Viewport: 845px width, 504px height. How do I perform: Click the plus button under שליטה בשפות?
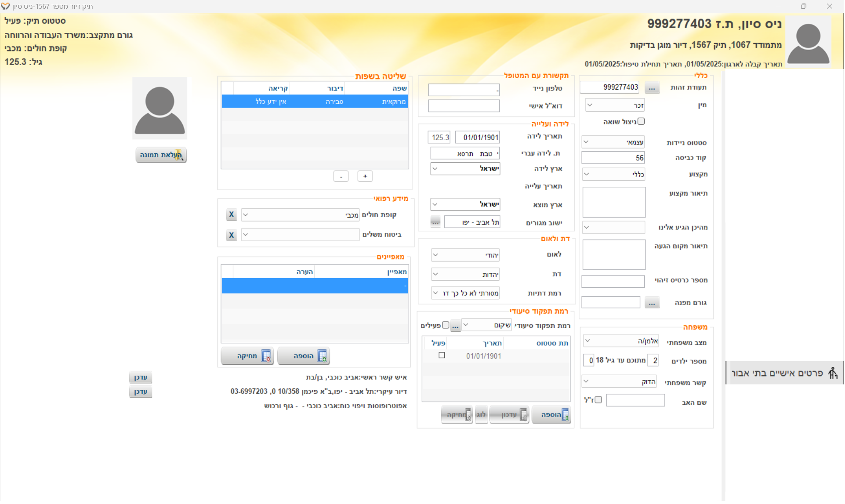coord(365,176)
